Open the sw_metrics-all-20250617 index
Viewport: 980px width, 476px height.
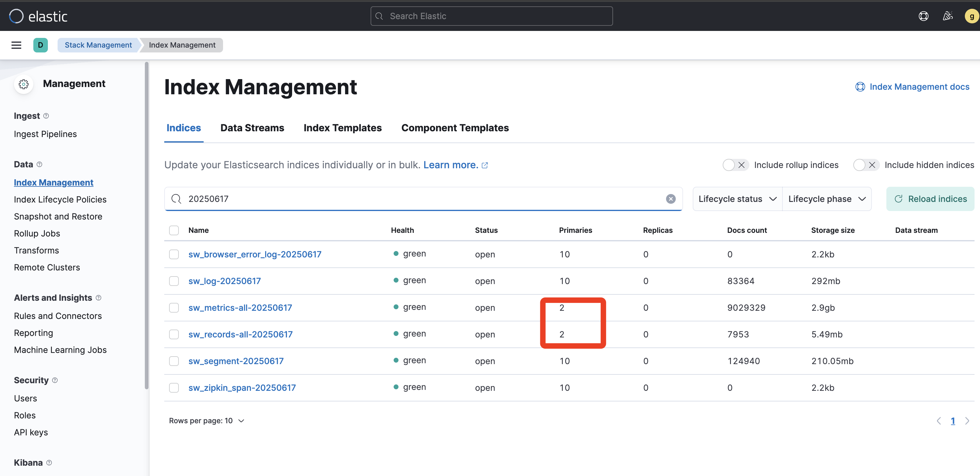click(240, 307)
